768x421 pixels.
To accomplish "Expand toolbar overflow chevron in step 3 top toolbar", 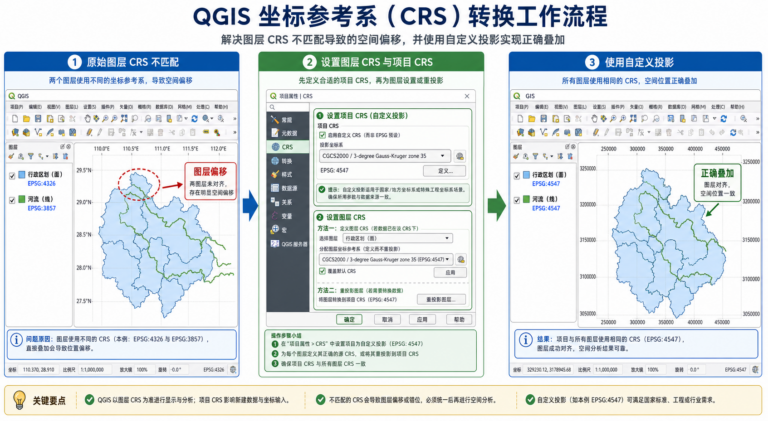I will (757, 118).
